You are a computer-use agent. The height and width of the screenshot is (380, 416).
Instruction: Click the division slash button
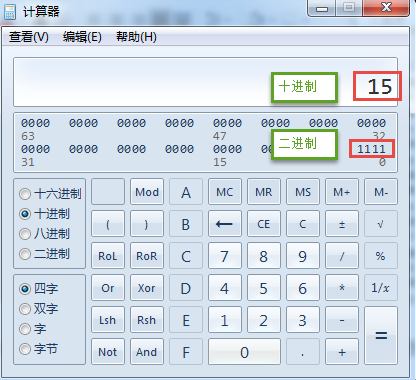pyautogui.click(x=342, y=256)
